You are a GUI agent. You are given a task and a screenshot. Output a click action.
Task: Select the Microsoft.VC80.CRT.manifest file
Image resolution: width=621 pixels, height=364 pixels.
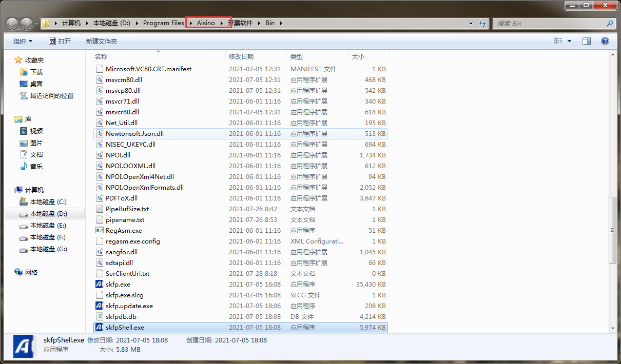[241, 69]
